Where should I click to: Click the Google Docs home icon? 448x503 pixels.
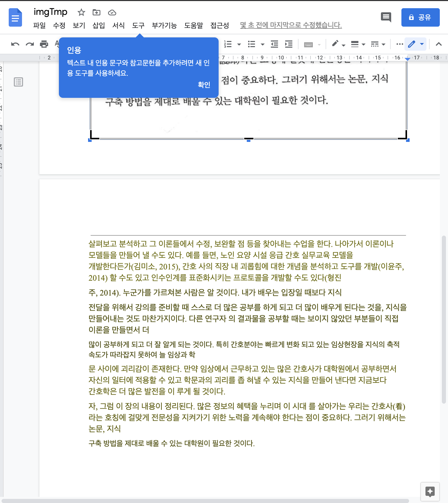15,17
